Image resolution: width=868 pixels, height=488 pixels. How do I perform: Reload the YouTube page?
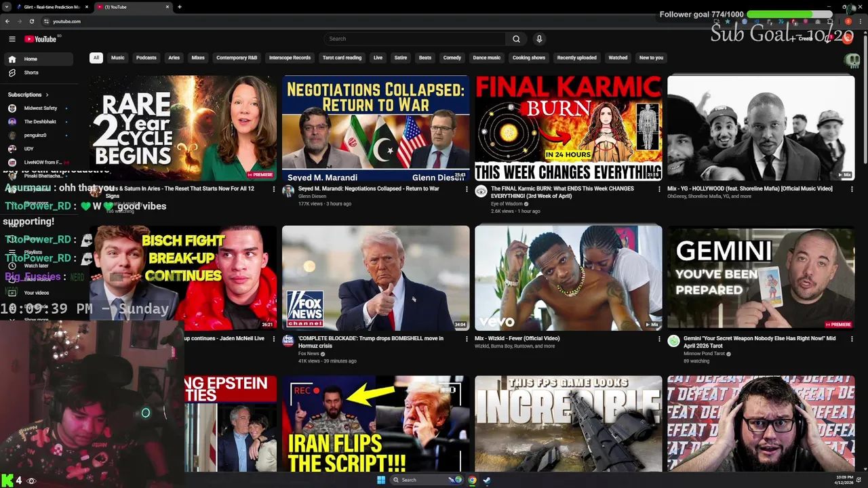pyautogui.click(x=31, y=21)
